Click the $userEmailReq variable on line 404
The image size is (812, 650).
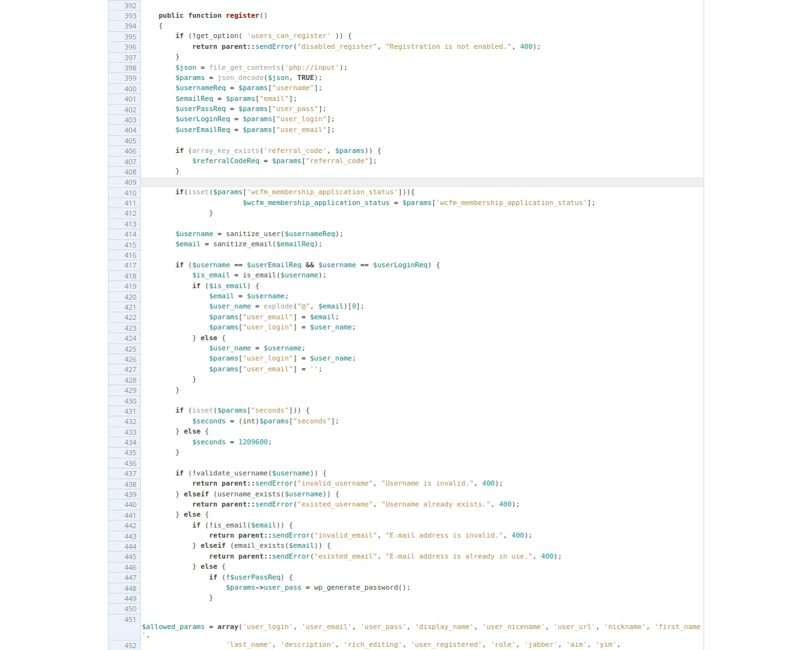click(x=203, y=129)
